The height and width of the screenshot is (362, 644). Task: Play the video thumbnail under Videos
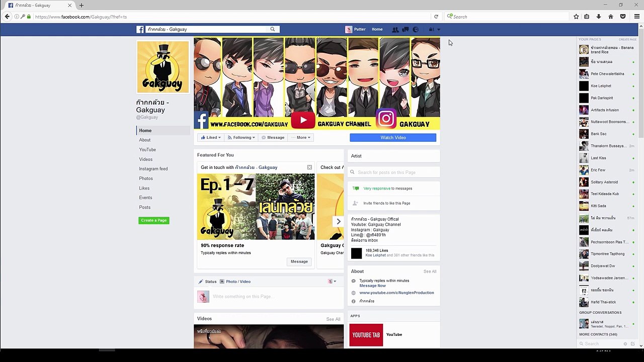(x=269, y=337)
